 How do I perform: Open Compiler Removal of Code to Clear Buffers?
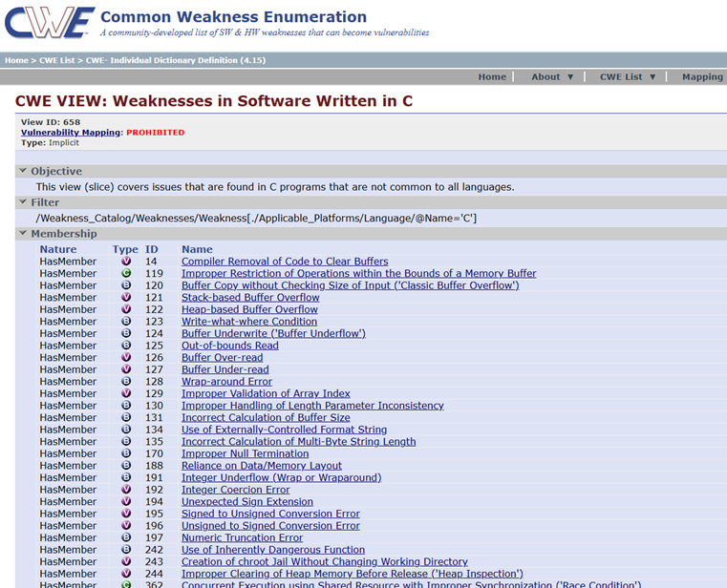tap(285, 262)
